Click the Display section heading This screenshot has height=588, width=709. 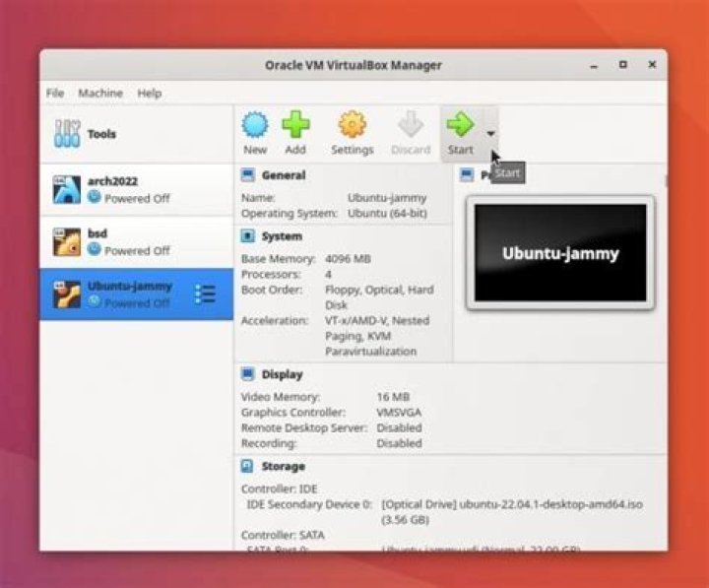point(283,374)
